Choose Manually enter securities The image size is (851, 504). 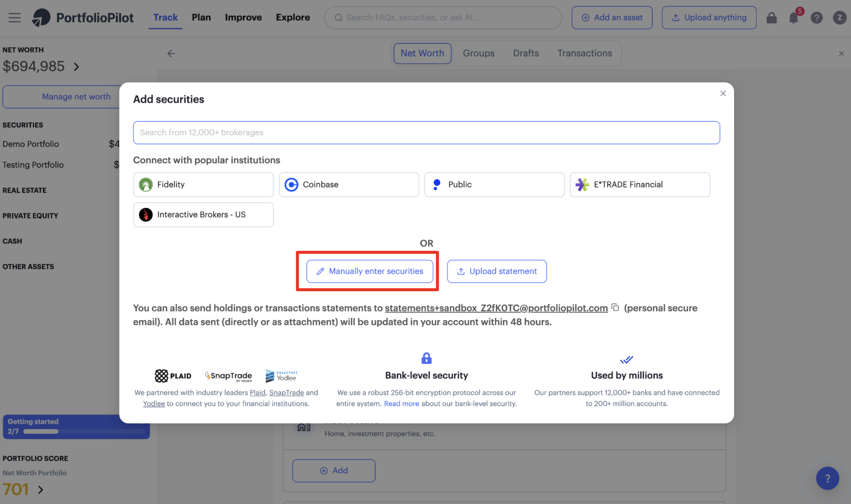coord(370,271)
